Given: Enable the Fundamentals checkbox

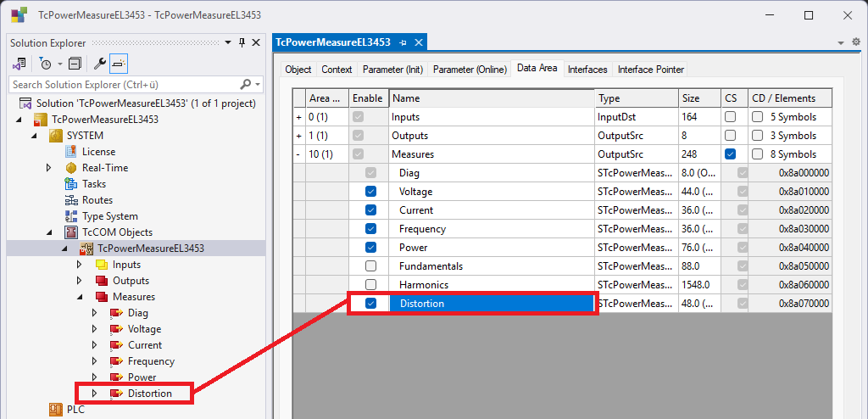Looking at the screenshot, I should (x=370, y=266).
